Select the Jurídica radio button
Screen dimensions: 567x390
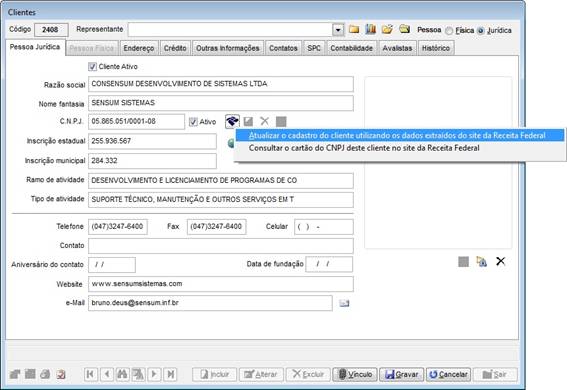pyautogui.click(x=481, y=31)
